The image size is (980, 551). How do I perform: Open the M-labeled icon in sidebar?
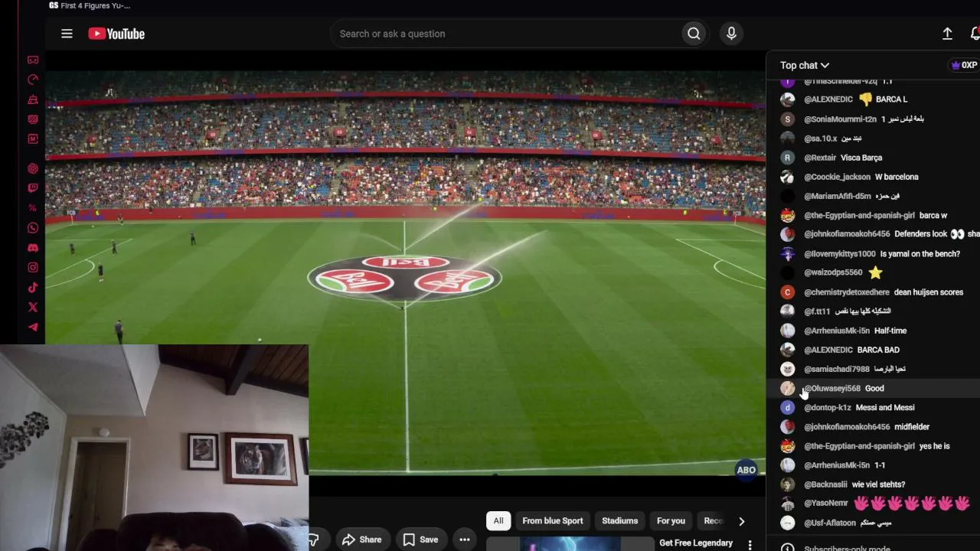point(33,139)
